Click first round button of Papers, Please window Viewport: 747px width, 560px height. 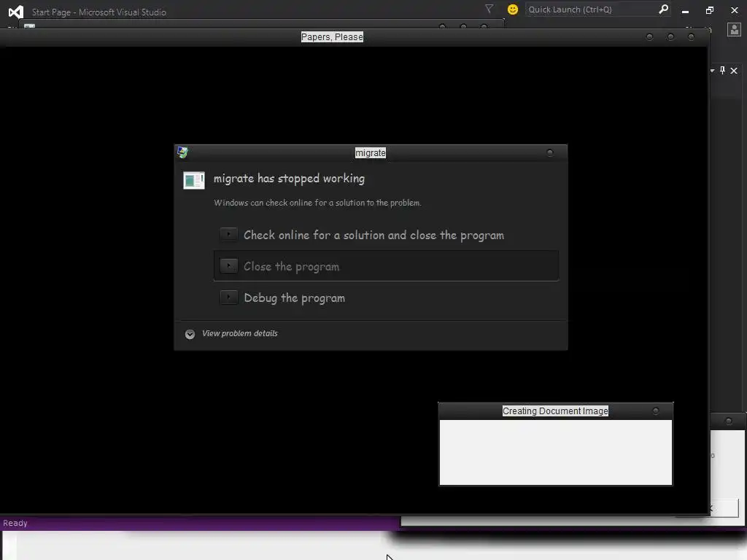[x=649, y=37]
